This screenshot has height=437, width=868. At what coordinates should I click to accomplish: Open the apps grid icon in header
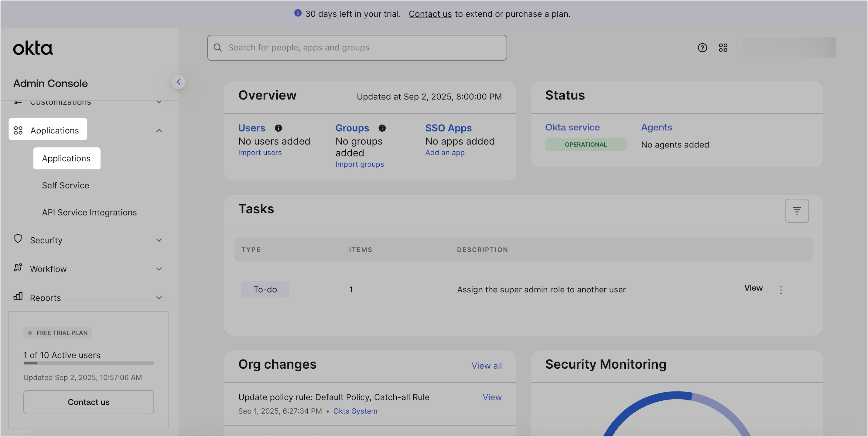pos(723,48)
